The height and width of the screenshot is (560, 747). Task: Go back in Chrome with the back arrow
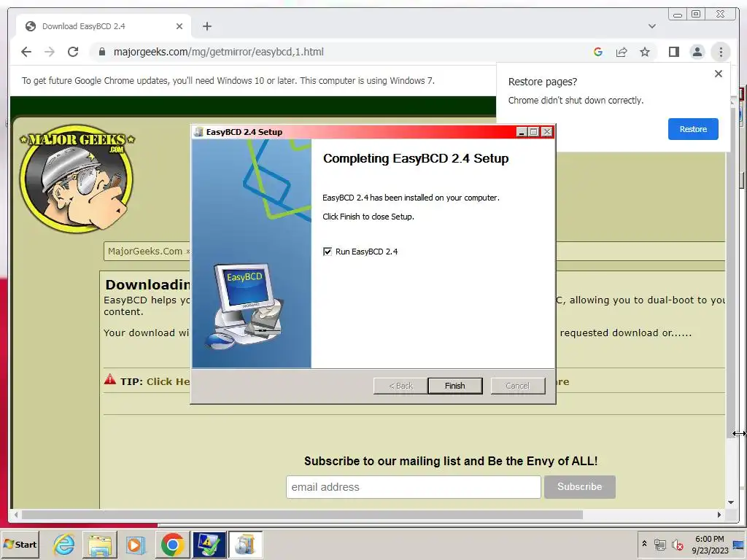point(26,52)
